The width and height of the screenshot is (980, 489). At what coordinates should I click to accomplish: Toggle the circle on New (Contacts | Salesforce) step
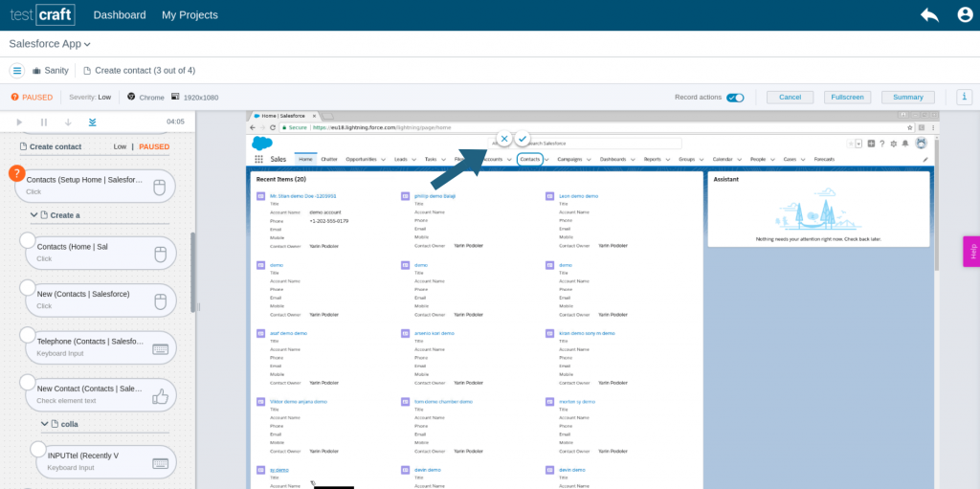click(x=28, y=288)
